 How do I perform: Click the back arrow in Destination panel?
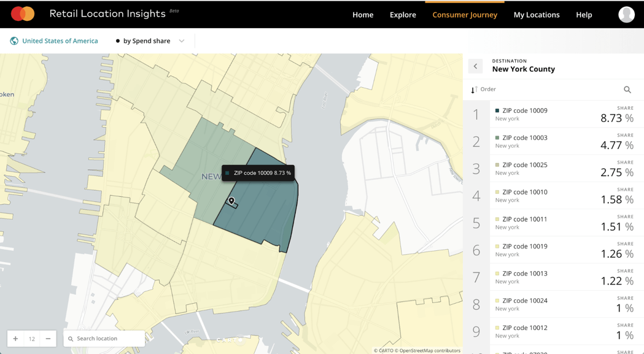pyautogui.click(x=475, y=66)
